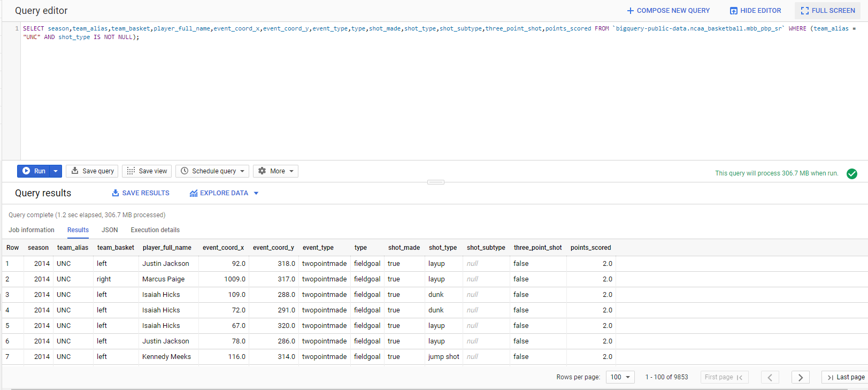This screenshot has height=390, width=868.
Task: Click First page button
Action: (x=724, y=377)
